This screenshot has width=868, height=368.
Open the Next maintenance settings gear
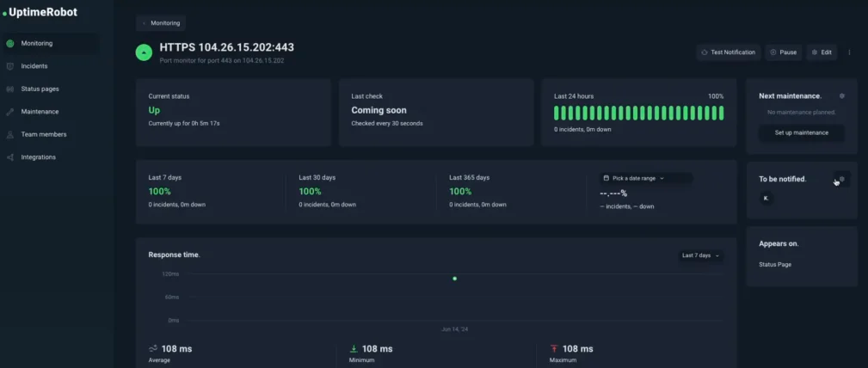841,96
